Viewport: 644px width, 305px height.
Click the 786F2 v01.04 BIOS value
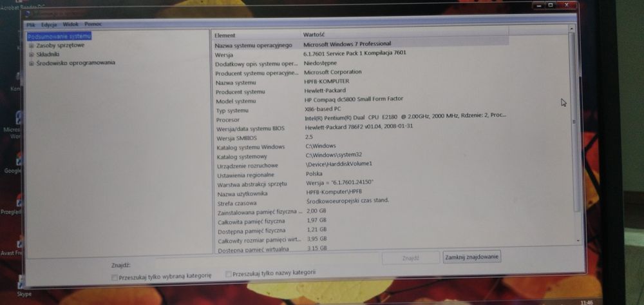point(359,126)
